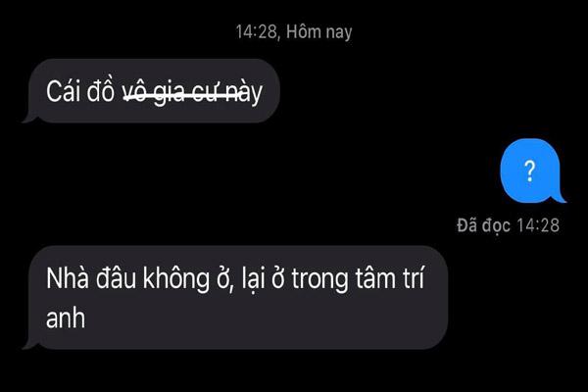Click the tail of the bottom gray bubble
This screenshot has height=392, width=588.
tap(30, 344)
